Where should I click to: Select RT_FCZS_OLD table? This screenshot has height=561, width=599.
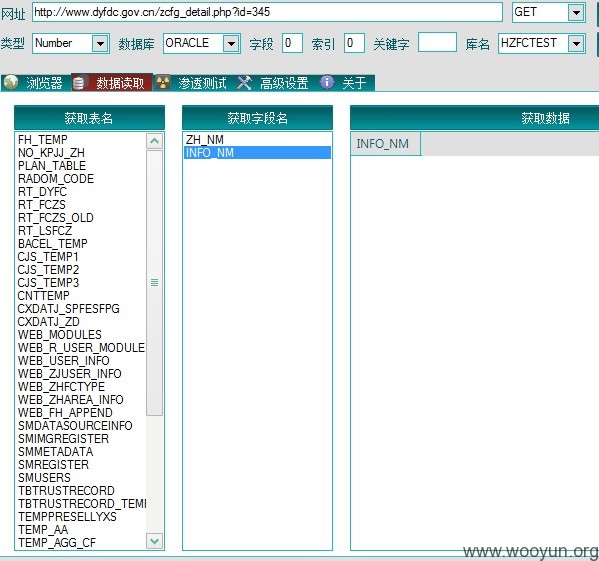[x=56, y=218]
